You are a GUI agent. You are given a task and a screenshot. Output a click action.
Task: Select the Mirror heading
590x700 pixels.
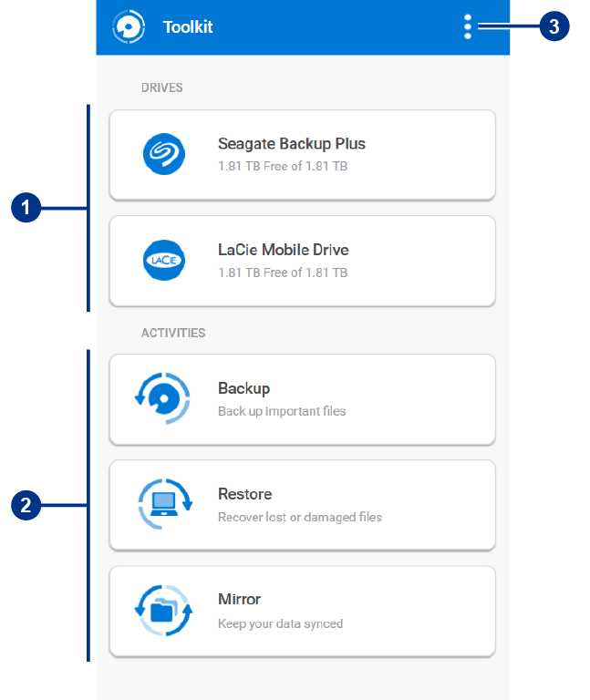click(239, 599)
